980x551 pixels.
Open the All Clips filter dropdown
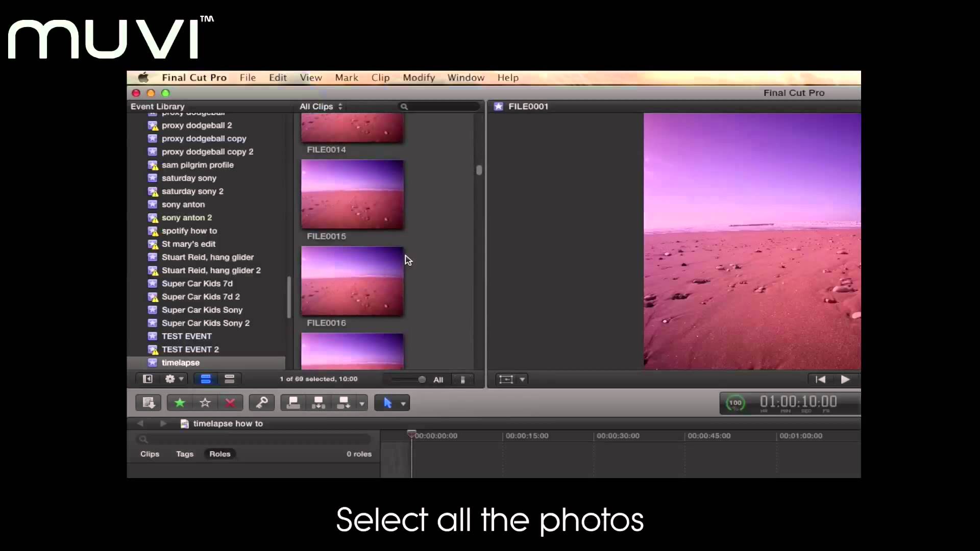coord(321,107)
